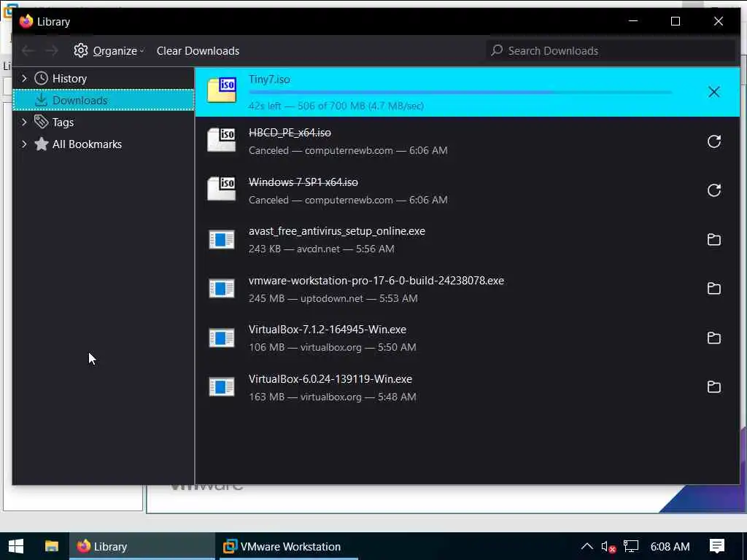
Task: Click '106 MB — virtualbox.org — 5:50 AM' details
Action: (x=333, y=348)
